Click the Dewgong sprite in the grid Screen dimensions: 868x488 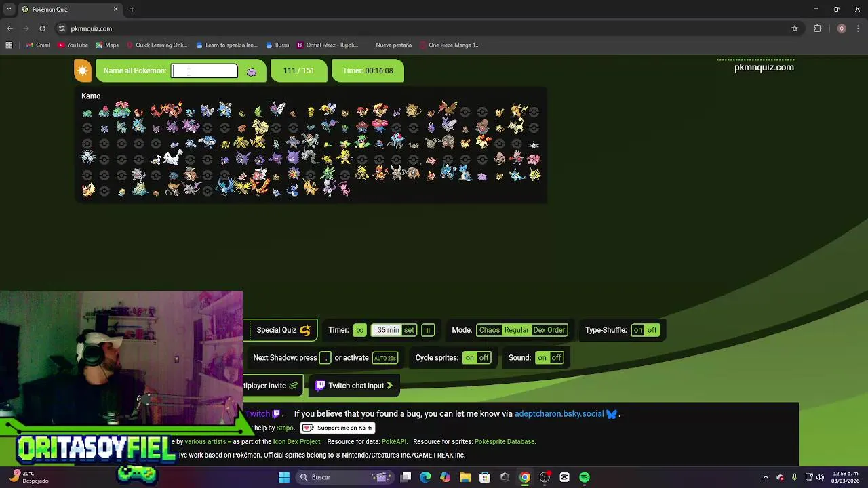(173, 156)
